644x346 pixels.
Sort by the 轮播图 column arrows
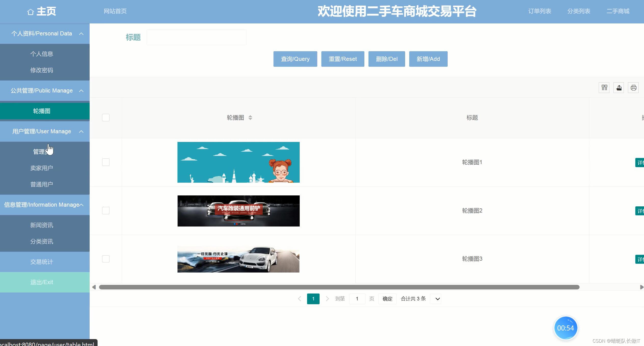point(250,117)
